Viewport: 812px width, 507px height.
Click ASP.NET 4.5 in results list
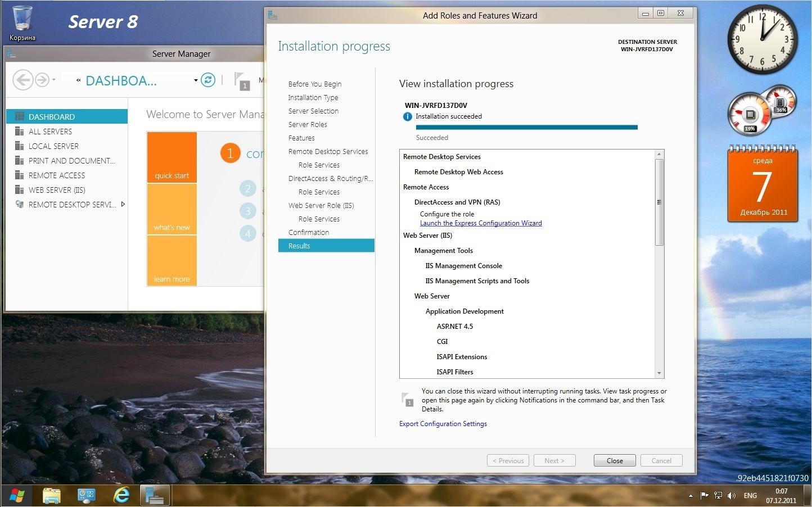[454, 326]
